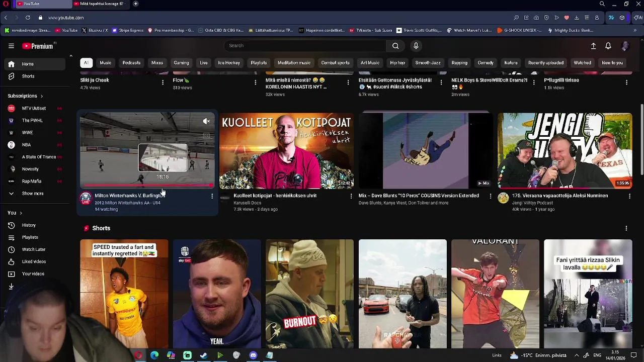Viewport: 644px width, 362px height.
Task: Open Downloads icon in the sidebar
Action: 11,286
